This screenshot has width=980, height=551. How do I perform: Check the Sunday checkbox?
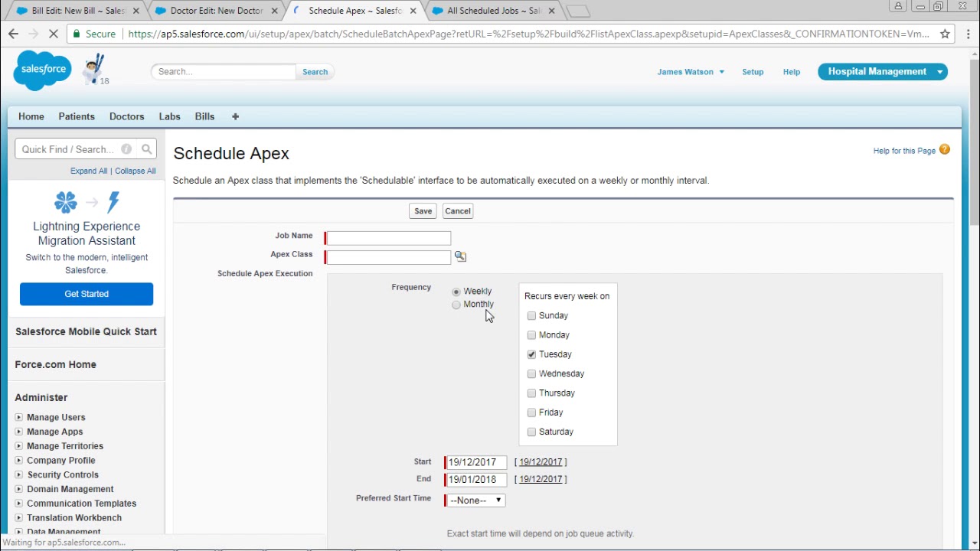531,315
